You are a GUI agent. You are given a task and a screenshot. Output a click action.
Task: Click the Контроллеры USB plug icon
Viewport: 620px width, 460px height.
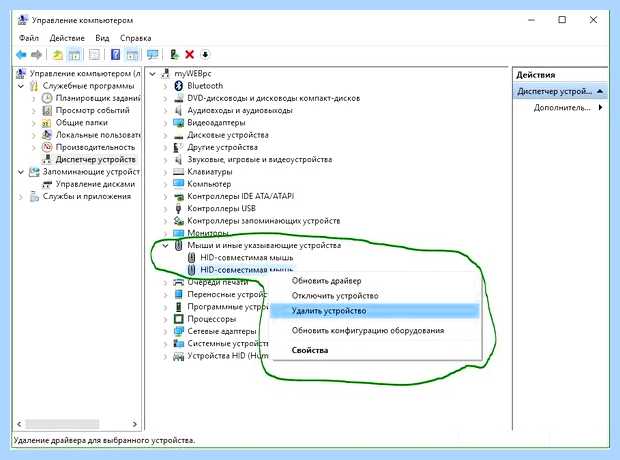coord(178,208)
